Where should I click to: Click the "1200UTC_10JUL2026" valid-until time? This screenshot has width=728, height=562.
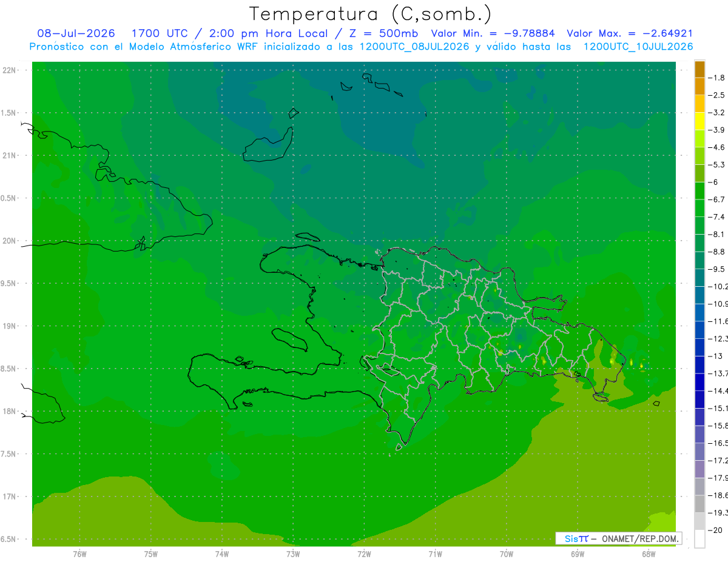pyautogui.click(x=638, y=47)
